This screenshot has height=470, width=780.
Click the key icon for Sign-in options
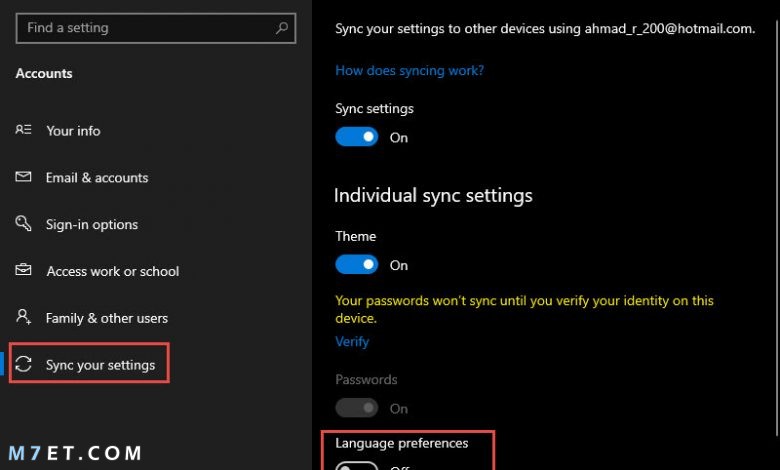click(23, 223)
